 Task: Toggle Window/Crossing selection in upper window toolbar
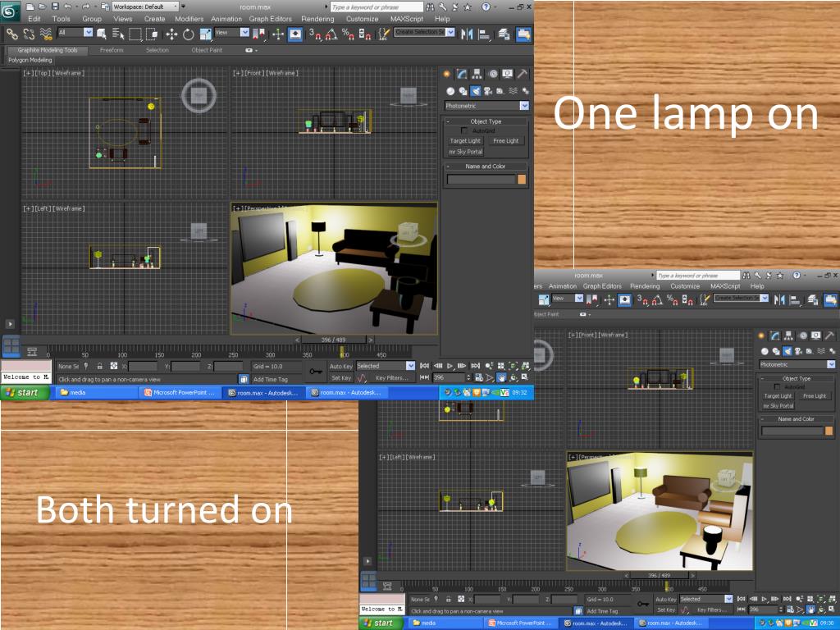(x=152, y=34)
